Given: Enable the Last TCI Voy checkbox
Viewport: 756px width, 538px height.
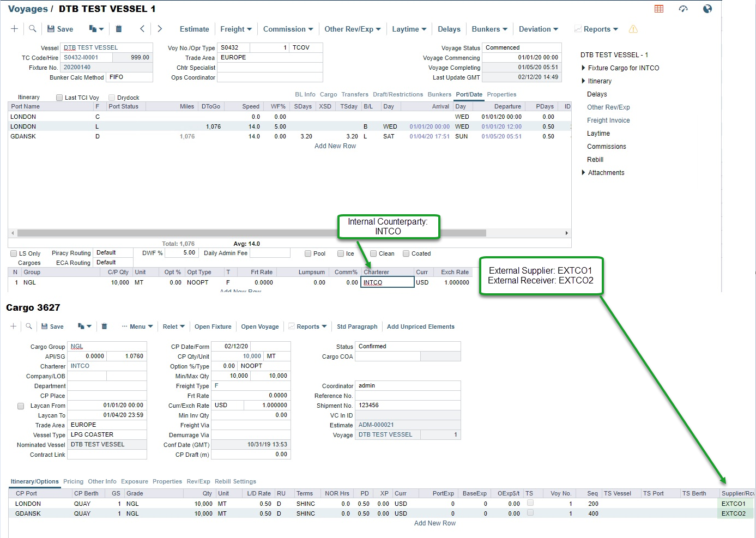Looking at the screenshot, I should pyautogui.click(x=59, y=98).
